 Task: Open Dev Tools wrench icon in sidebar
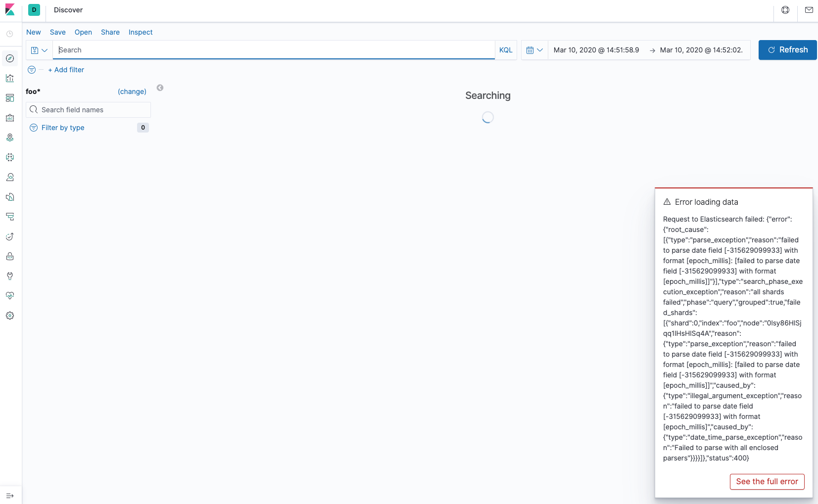click(x=10, y=276)
